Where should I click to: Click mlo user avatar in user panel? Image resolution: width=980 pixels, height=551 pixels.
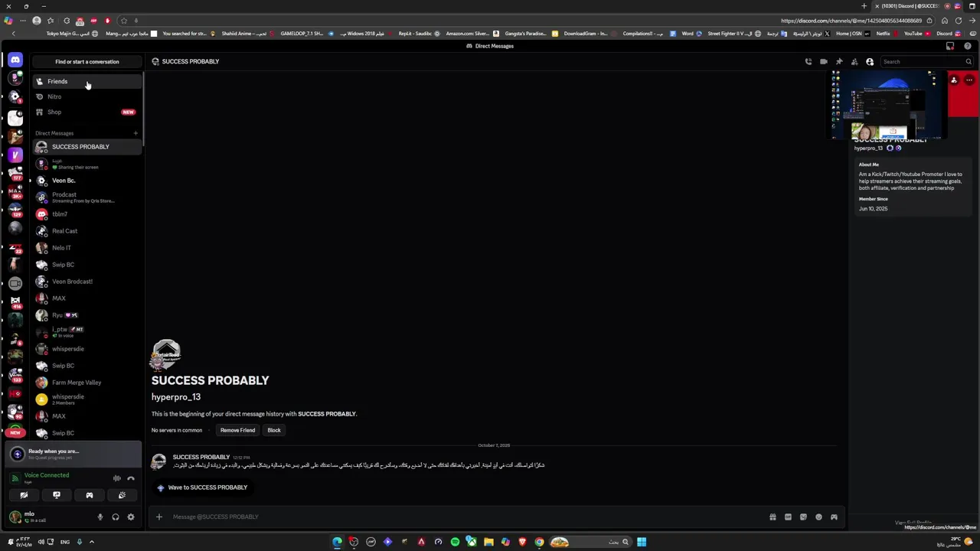pyautogui.click(x=15, y=517)
